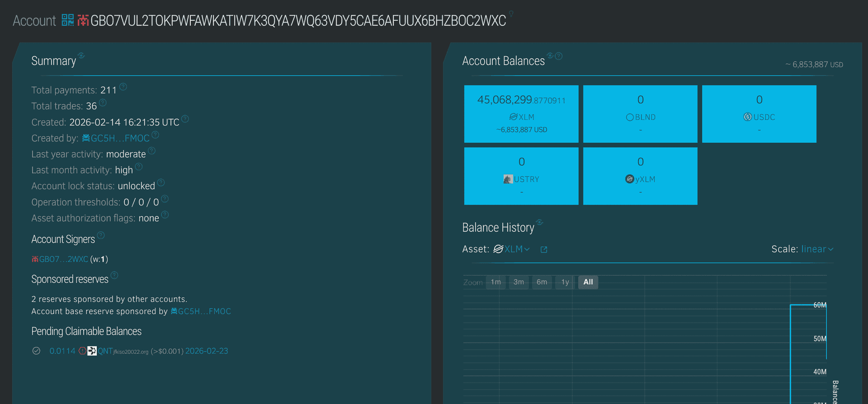The height and width of the screenshot is (404, 868).
Task: Click the 60M label on chart axis
Action: coord(820,305)
